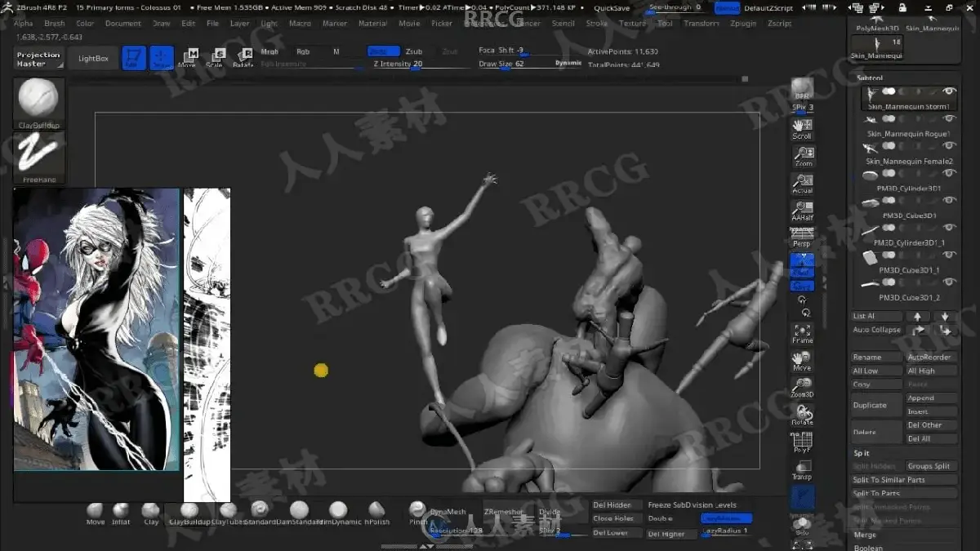Set canvas to AAHalf size
Screen dimensions: 980x551
tap(803, 211)
